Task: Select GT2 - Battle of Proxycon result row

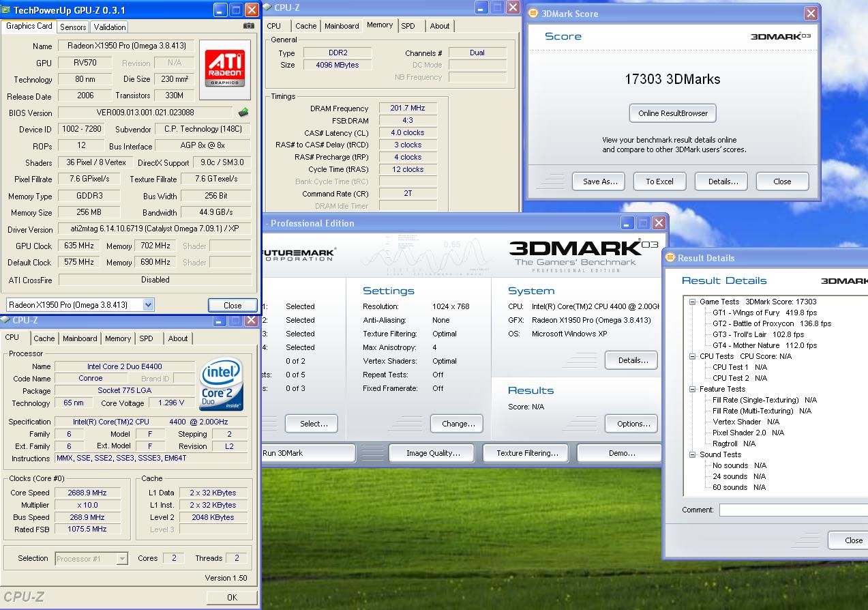Action: point(772,323)
